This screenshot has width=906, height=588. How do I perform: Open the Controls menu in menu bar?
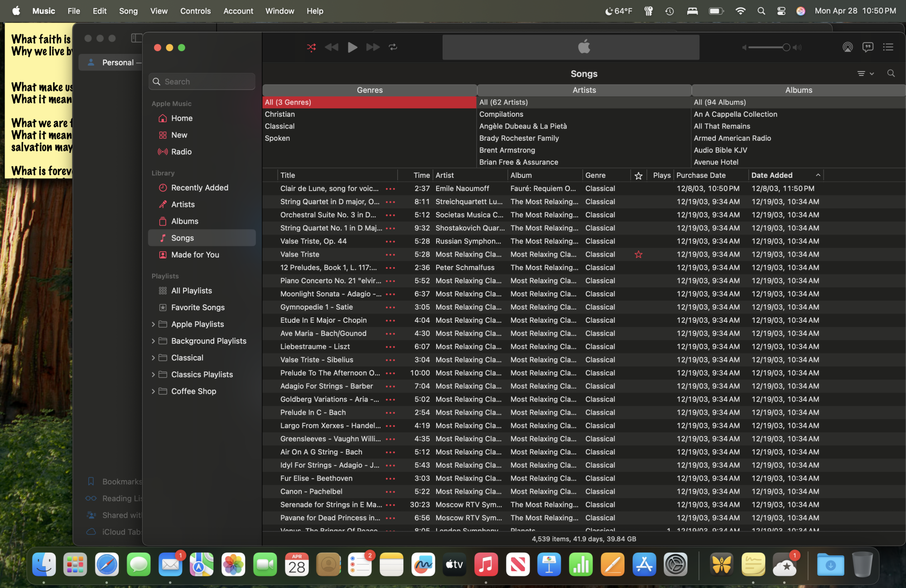pyautogui.click(x=195, y=11)
